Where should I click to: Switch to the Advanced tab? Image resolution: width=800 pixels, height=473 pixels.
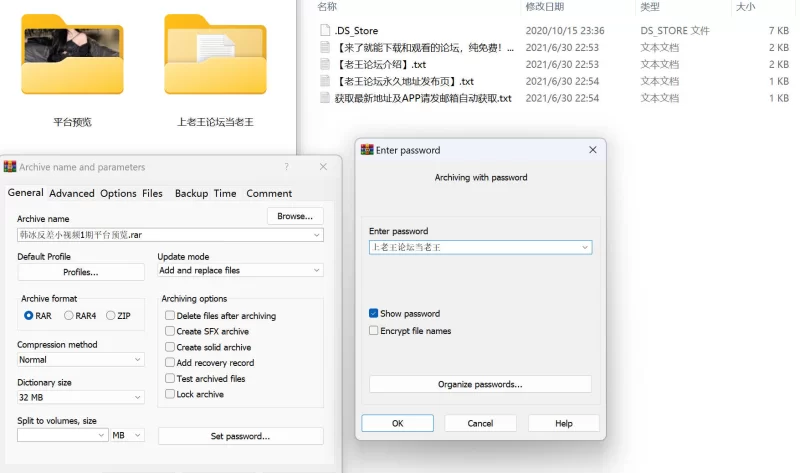(72, 193)
